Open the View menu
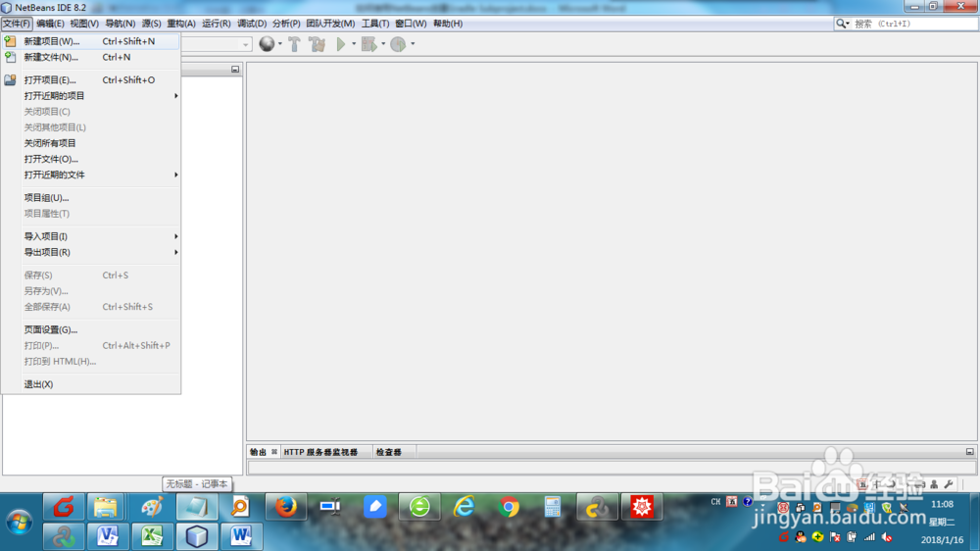 click(83, 24)
